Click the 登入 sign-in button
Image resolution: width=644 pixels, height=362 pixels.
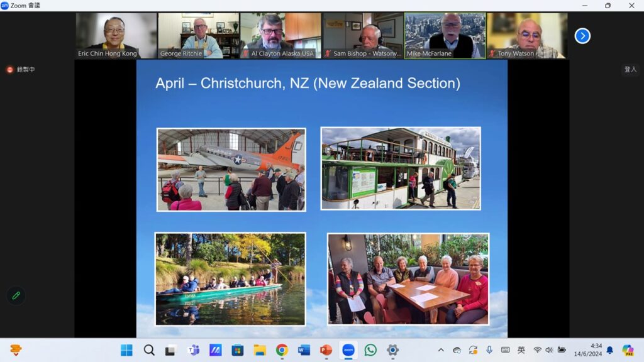[x=630, y=70]
